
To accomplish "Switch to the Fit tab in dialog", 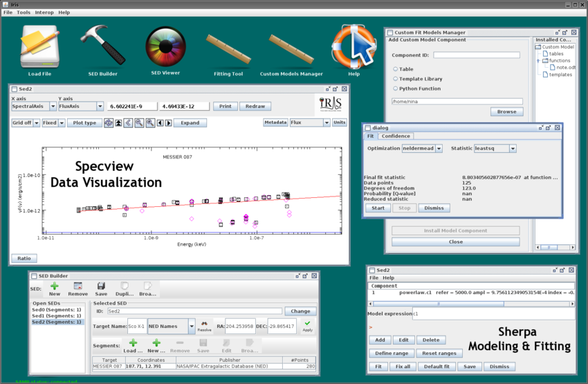I will (371, 136).
